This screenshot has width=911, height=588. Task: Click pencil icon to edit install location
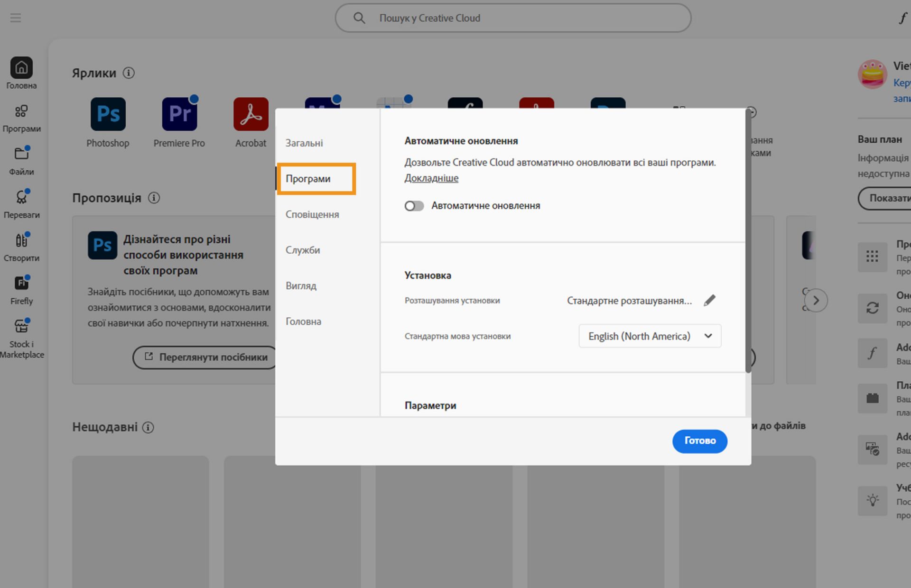[709, 301]
